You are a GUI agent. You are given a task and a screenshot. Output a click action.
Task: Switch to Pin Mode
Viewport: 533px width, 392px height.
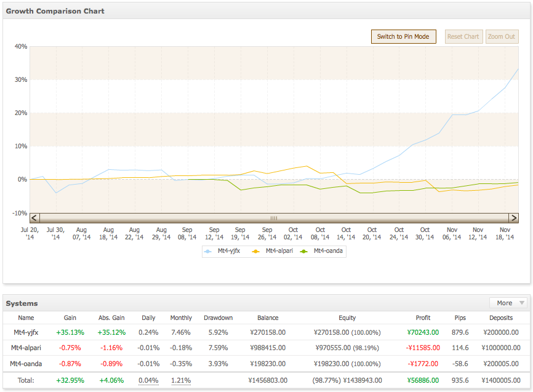tap(403, 36)
